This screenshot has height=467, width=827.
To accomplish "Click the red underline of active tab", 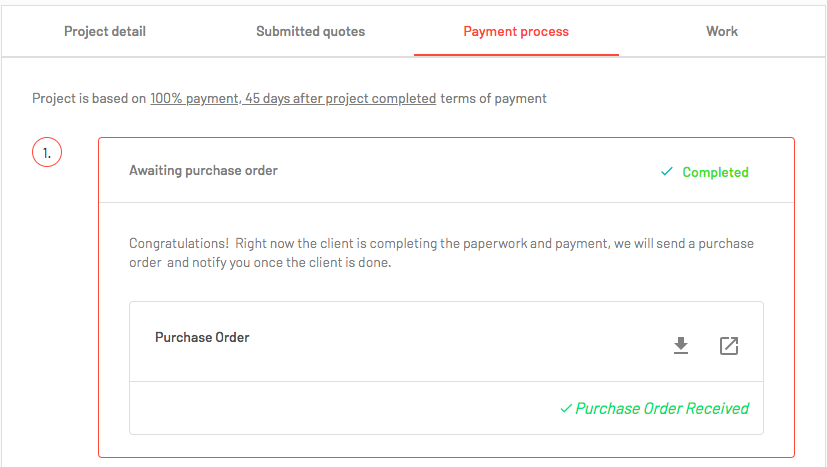I will tap(516, 54).
